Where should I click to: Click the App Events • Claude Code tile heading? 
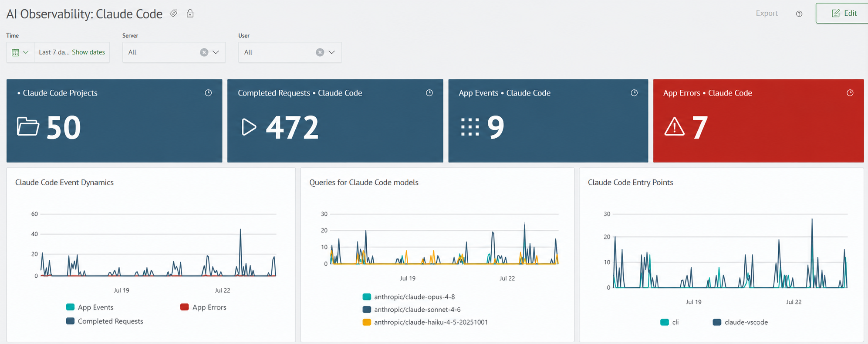pyautogui.click(x=504, y=93)
